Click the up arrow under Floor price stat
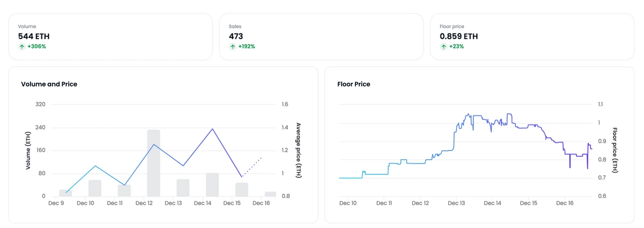This screenshot has height=228, width=644. (x=443, y=47)
